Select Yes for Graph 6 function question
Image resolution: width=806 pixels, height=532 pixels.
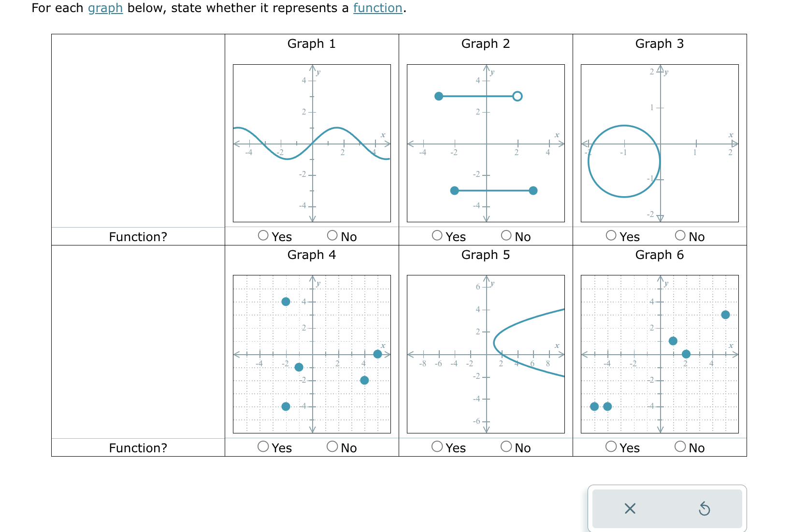point(610,447)
